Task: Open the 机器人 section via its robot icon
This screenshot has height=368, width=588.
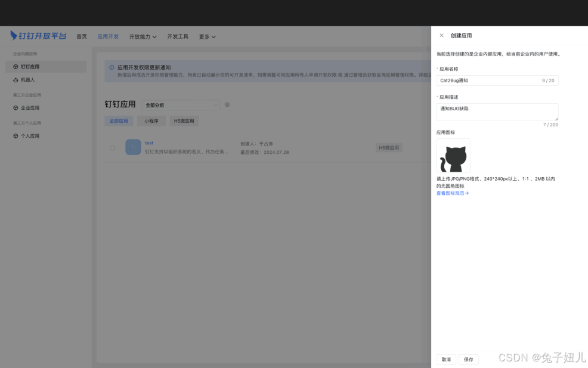Action: tap(17, 80)
